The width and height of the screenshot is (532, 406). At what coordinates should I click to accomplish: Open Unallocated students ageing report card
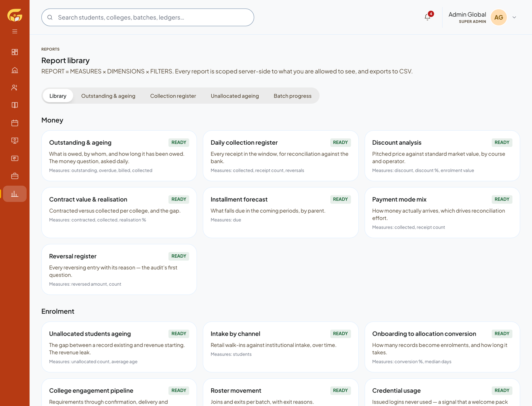119,347
